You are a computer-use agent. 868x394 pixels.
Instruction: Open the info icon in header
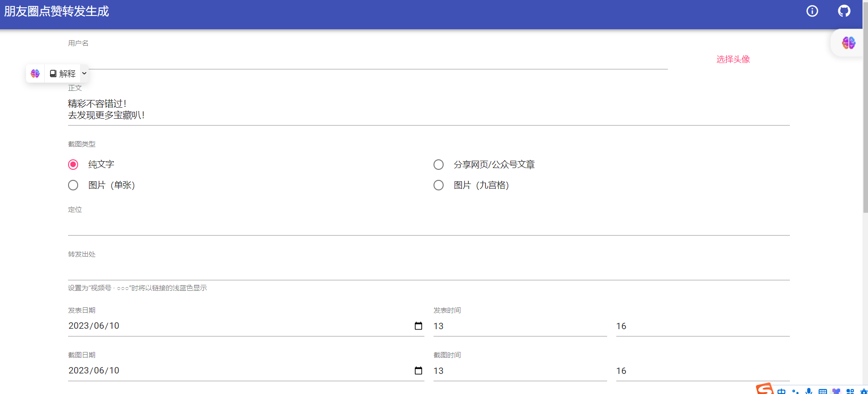point(812,11)
